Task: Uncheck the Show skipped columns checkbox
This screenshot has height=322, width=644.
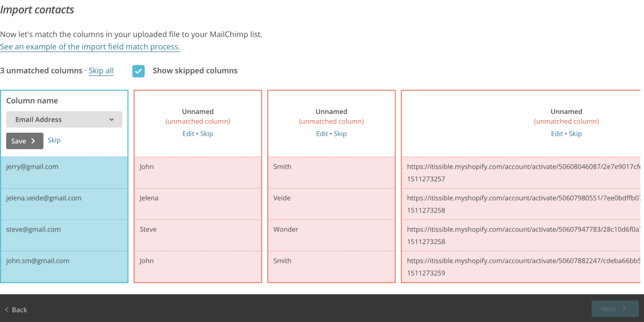Action: [x=138, y=71]
